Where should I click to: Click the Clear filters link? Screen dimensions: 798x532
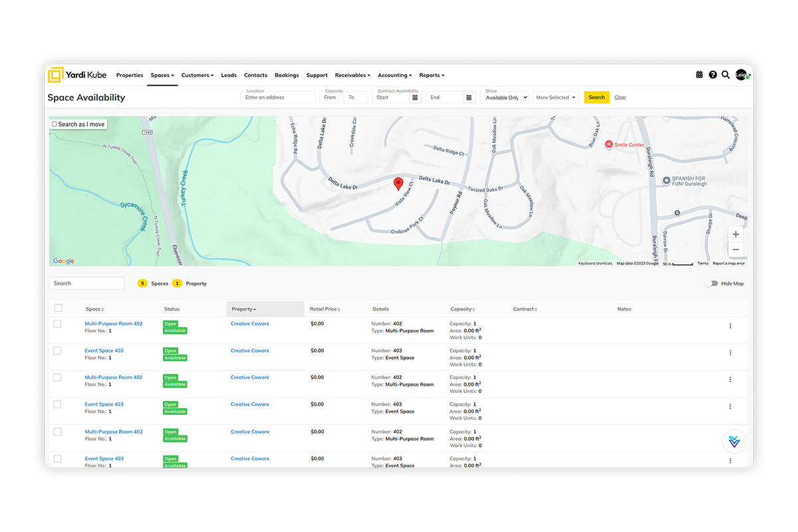coord(620,98)
